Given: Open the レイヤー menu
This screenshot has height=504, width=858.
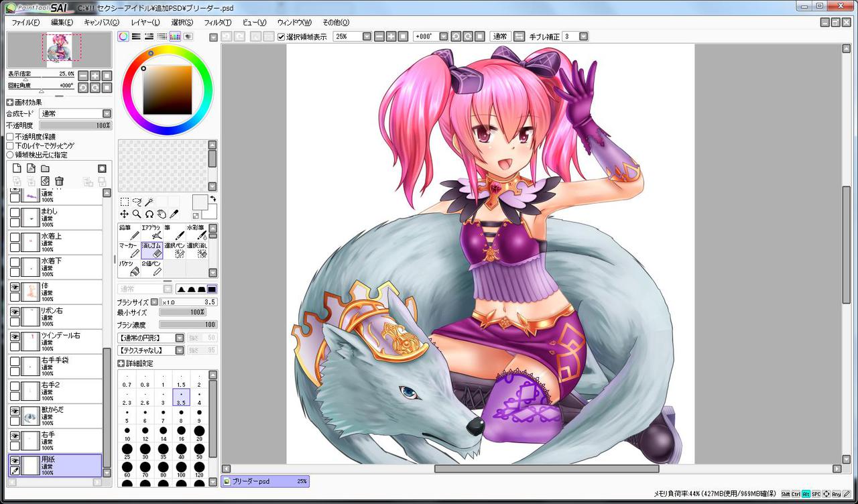Looking at the screenshot, I should point(145,22).
